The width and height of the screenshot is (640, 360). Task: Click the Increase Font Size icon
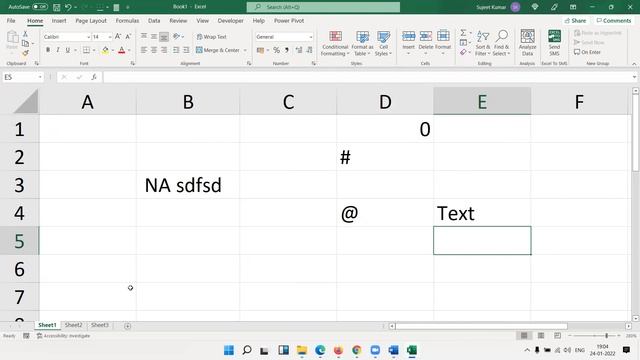pos(118,37)
